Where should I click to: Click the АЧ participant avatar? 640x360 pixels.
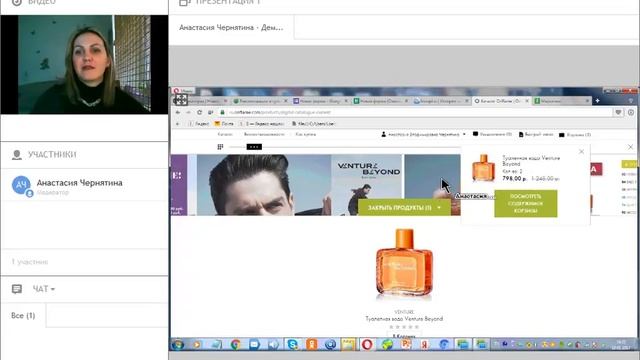click(x=21, y=185)
